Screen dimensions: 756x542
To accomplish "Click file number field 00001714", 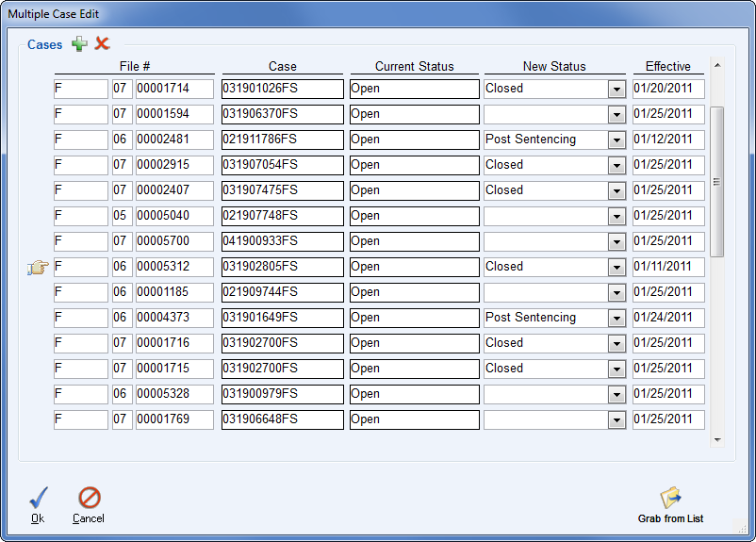I will pos(174,90).
